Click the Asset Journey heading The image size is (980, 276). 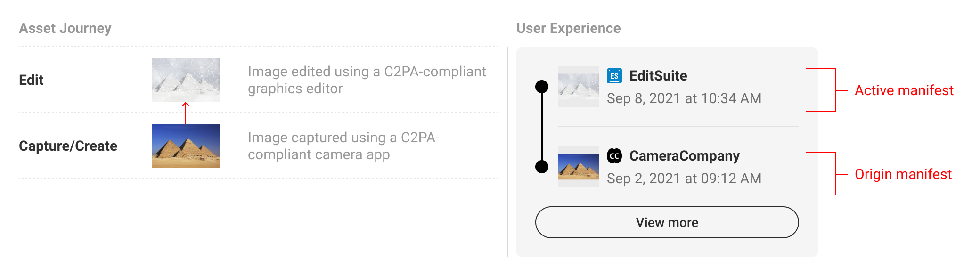point(65,28)
